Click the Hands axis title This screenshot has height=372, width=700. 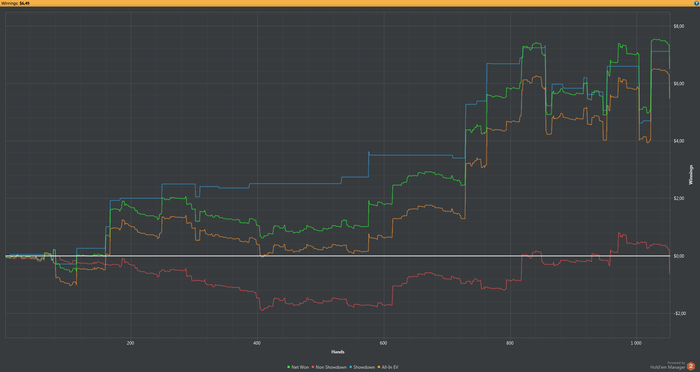[x=338, y=352]
